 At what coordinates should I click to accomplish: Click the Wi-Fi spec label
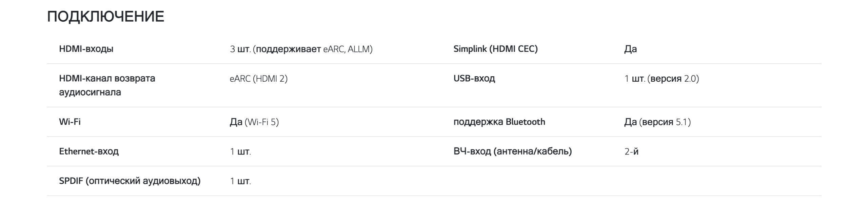[x=70, y=122]
